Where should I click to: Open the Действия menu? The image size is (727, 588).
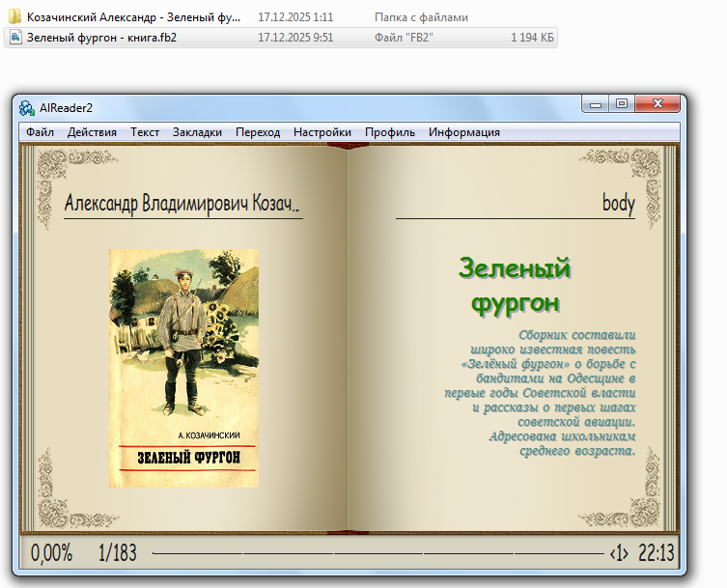[92, 132]
